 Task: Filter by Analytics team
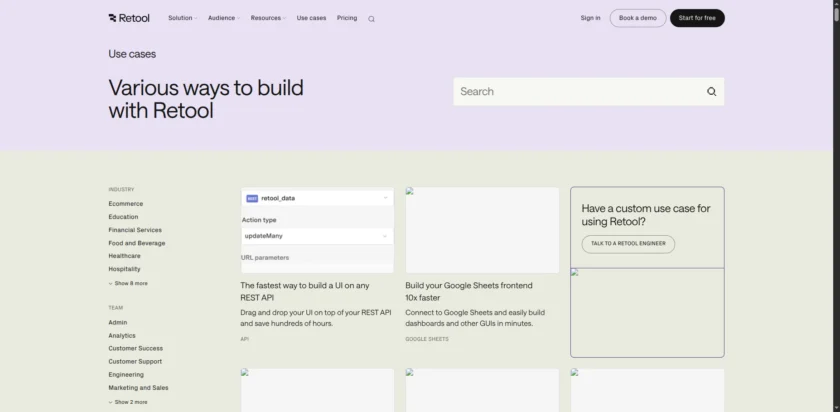[x=122, y=336]
